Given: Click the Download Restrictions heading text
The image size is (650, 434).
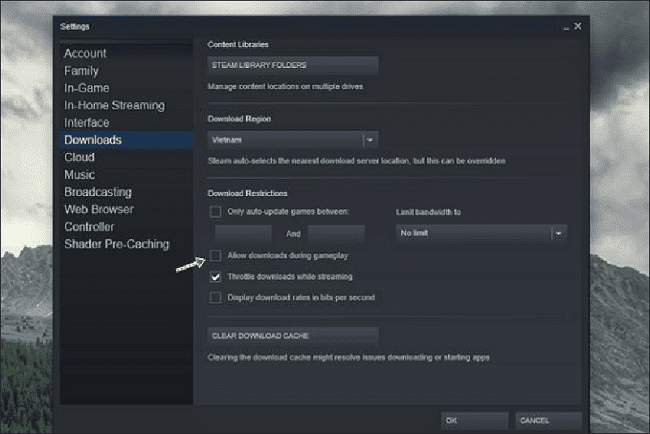Looking at the screenshot, I should click(247, 194).
